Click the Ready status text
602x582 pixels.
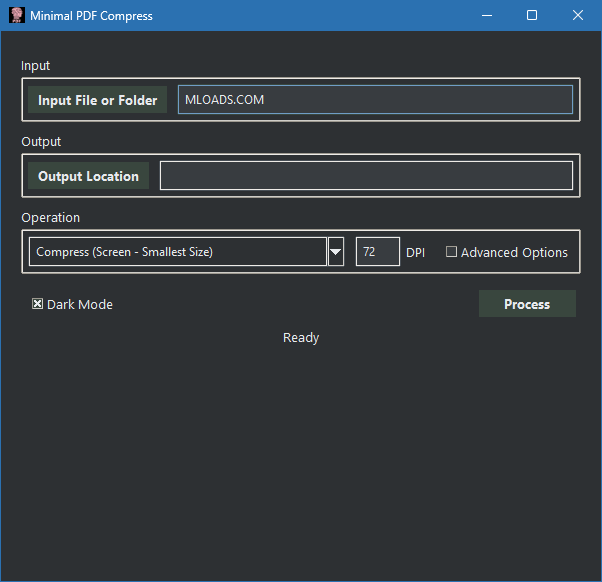(x=301, y=338)
